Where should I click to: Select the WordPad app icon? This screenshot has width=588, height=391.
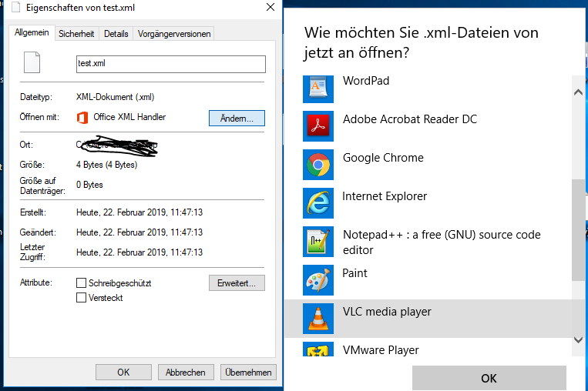318,89
